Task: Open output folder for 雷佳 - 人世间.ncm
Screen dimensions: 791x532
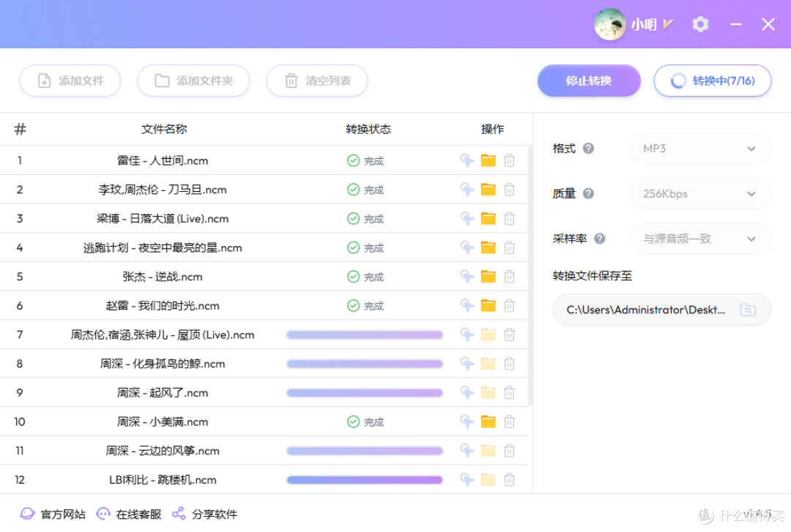Action: click(488, 161)
